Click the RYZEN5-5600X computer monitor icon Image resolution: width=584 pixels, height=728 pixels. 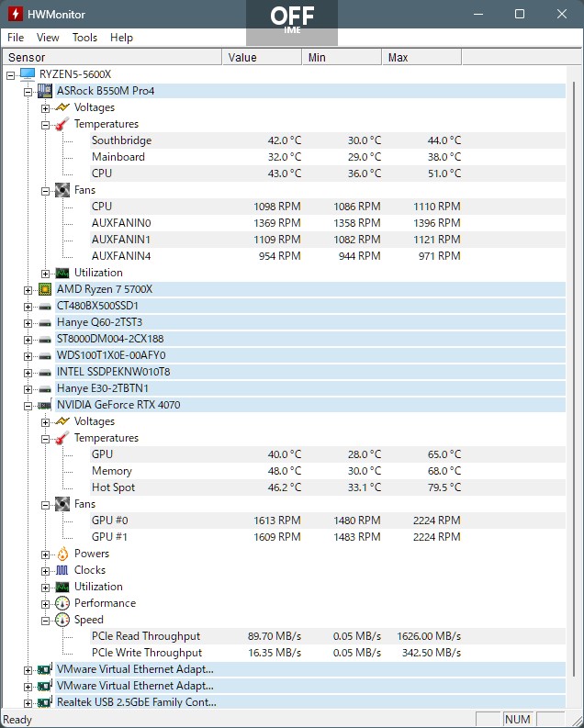pyautogui.click(x=28, y=74)
